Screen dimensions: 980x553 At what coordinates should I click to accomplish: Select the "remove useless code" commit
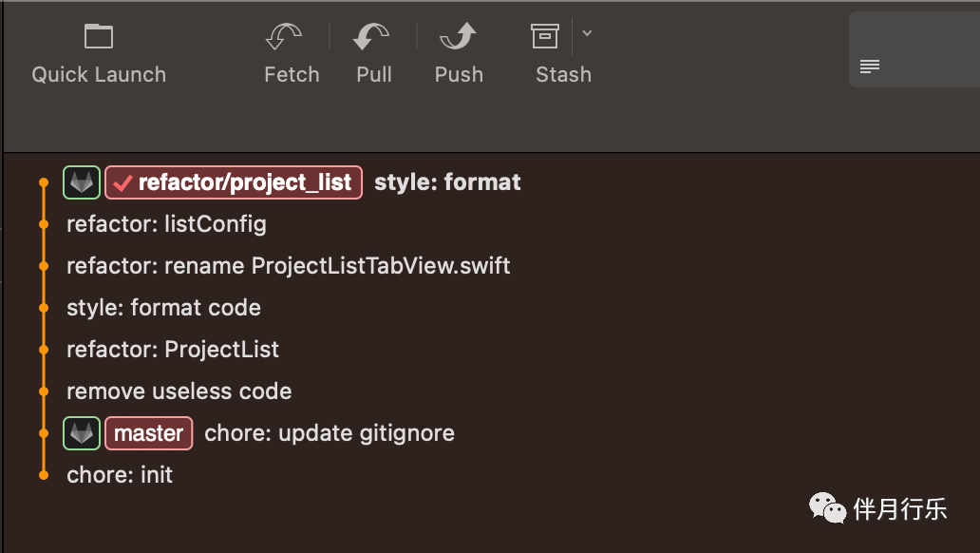(179, 391)
